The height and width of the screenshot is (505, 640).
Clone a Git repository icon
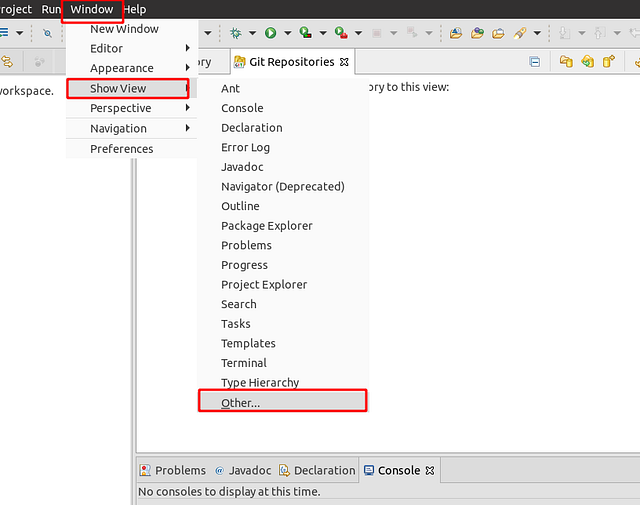(587, 62)
